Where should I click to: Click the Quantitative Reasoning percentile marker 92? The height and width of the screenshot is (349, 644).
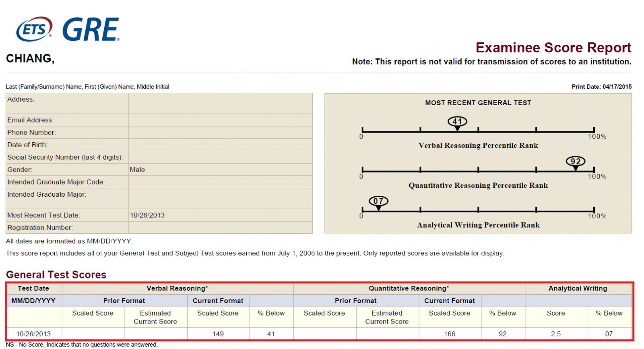(576, 163)
